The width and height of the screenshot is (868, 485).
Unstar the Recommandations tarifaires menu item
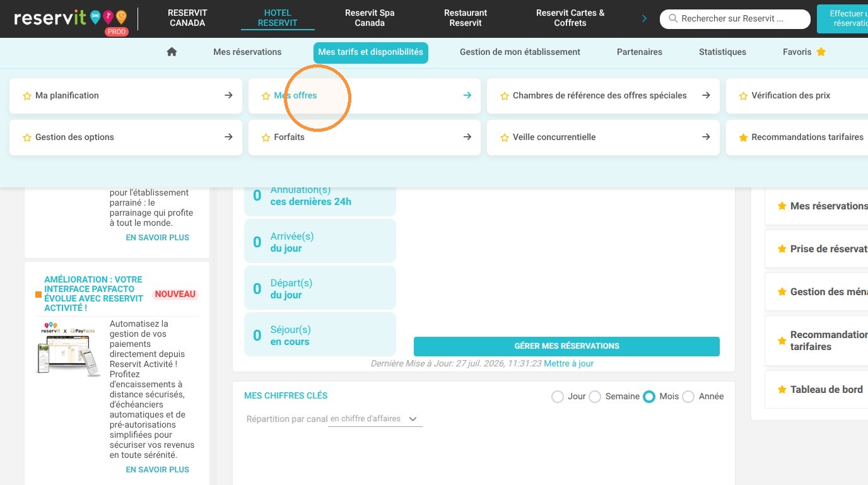click(743, 137)
